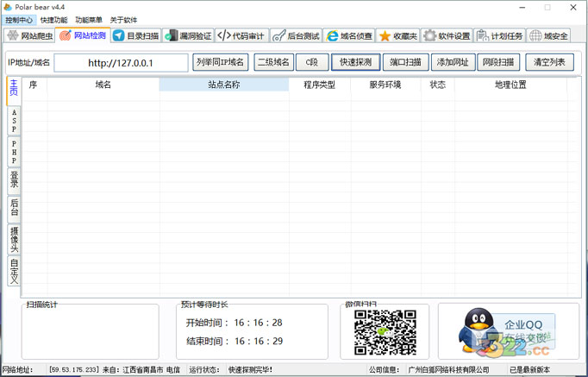Click the clipboard icon on 计划任务 tab

click(482, 36)
